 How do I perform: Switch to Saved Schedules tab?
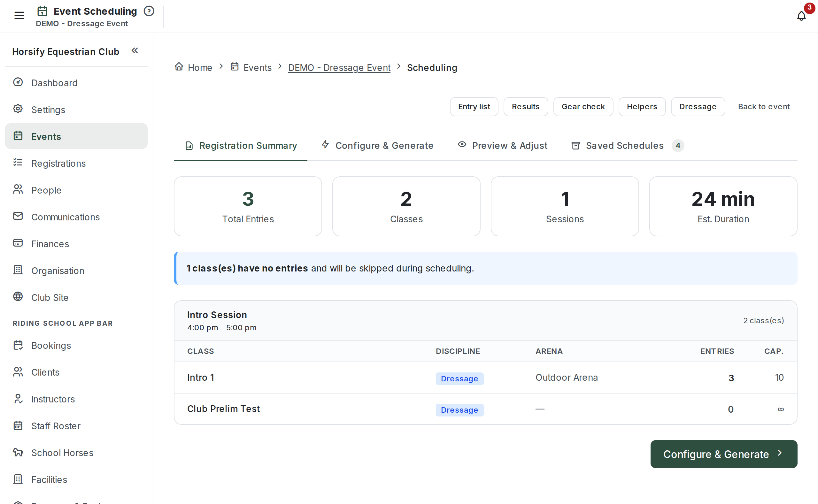[x=627, y=146]
